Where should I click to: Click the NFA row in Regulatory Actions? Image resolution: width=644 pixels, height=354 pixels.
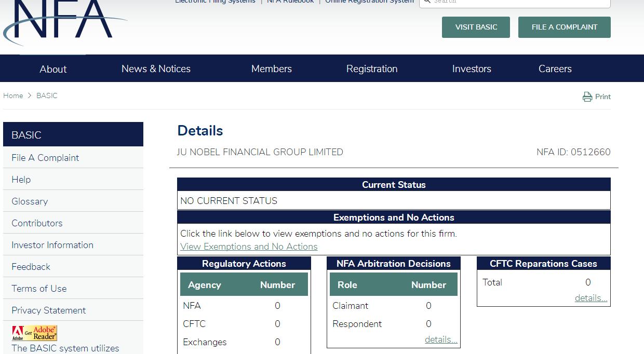(x=244, y=306)
